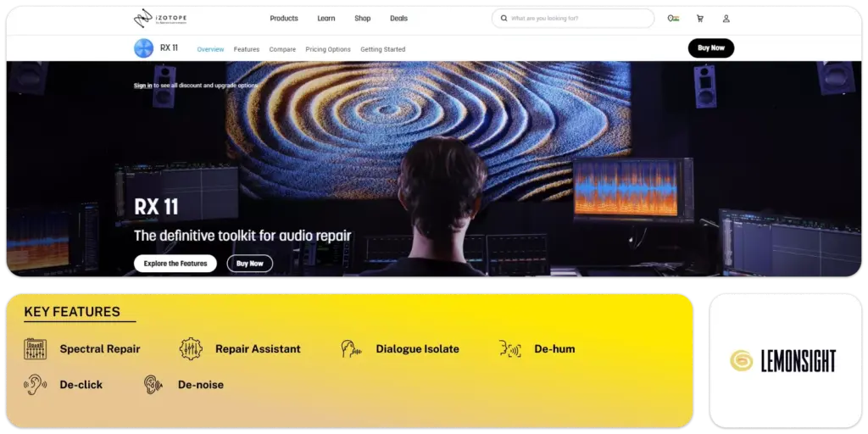Click the Spectral Repair icon
This screenshot has width=868, height=434.
(x=36, y=349)
